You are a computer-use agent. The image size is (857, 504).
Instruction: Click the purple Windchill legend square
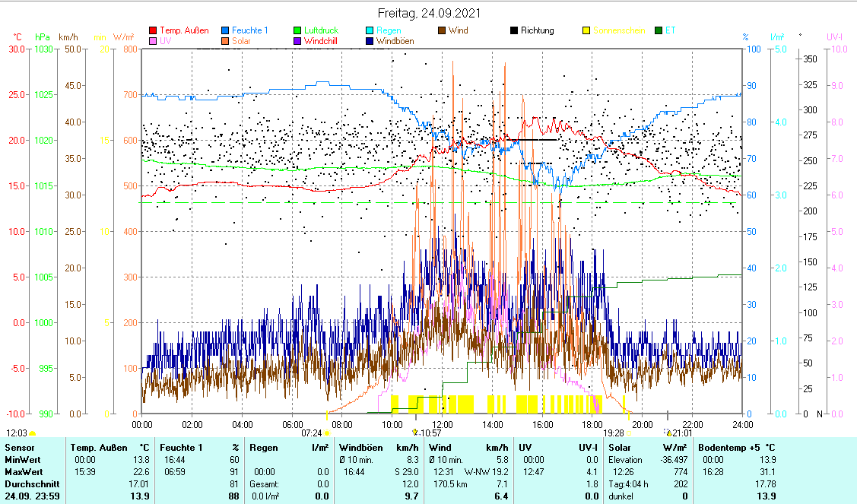pos(297,41)
